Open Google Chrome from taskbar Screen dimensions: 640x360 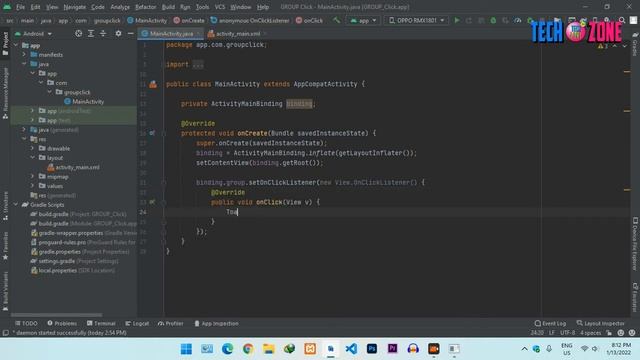(x=248, y=349)
